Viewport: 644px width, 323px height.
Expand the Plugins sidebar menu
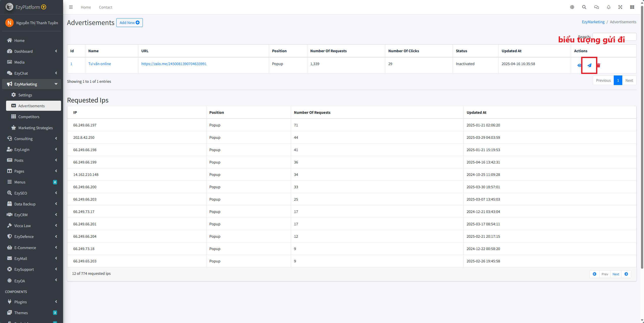(32, 302)
